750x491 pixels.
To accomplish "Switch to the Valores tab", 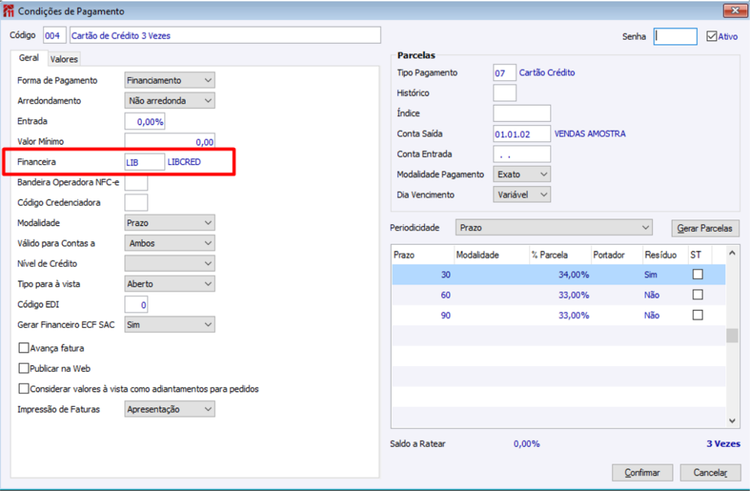I will coord(64,59).
